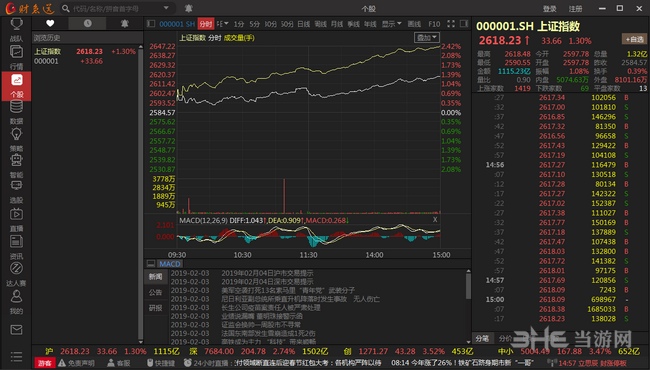The width and height of the screenshot is (650, 370).
Task: Switch chart to 1分 period
Action: 239,24
